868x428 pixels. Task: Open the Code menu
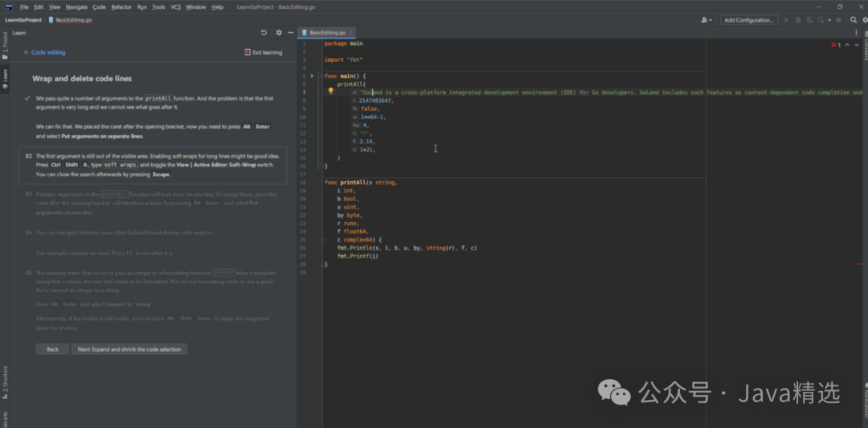click(x=99, y=7)
